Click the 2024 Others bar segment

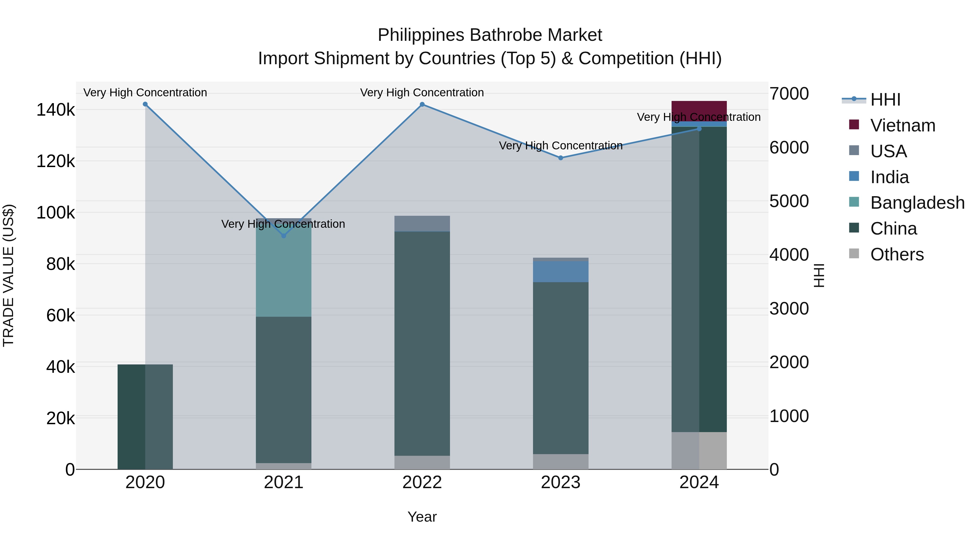tap(699, 451)
